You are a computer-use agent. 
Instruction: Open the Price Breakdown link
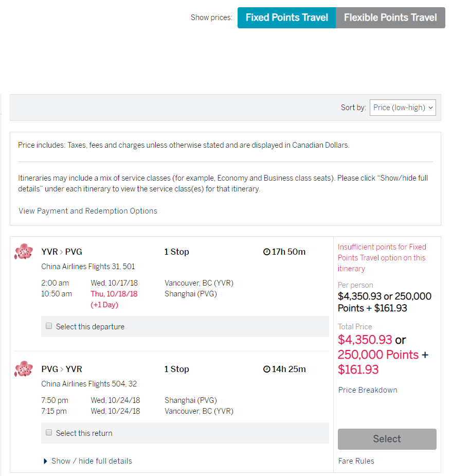(368, 390)
